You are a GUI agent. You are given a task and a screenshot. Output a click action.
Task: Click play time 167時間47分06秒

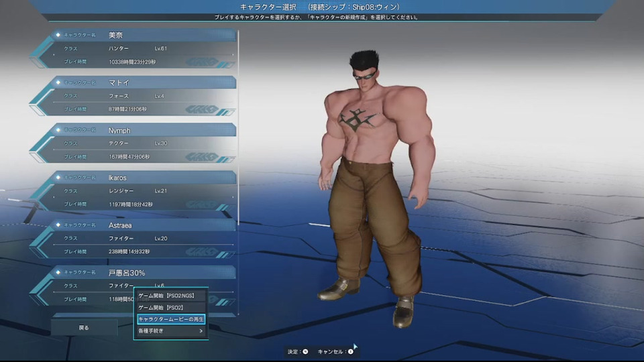[129, 157]
